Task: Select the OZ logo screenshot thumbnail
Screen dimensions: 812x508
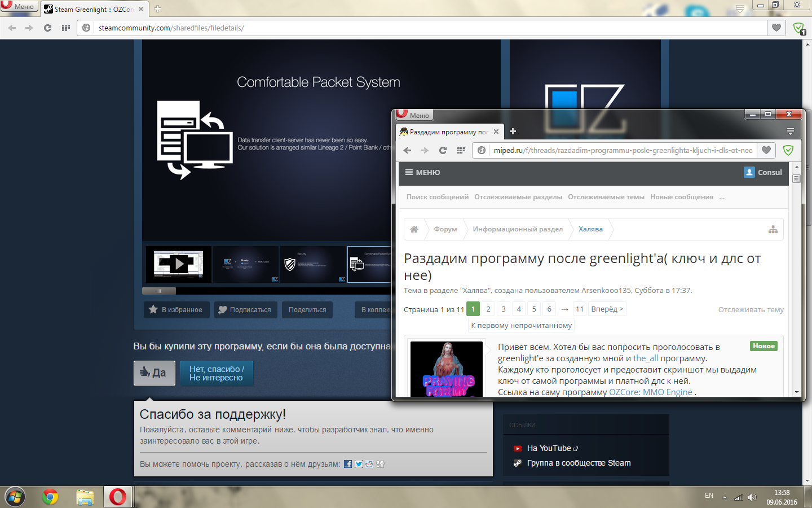Action: click(246, 264)
